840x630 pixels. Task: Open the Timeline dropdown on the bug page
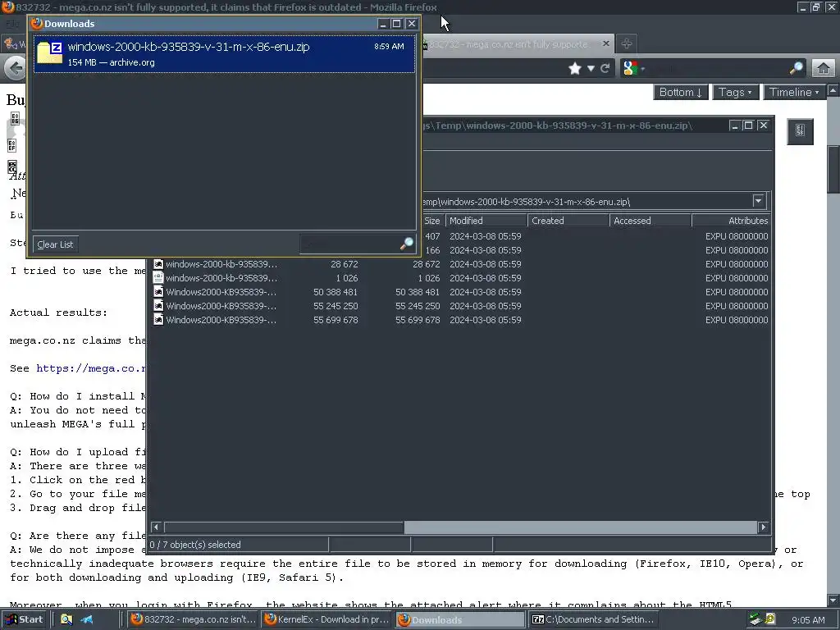click(794, 92)
